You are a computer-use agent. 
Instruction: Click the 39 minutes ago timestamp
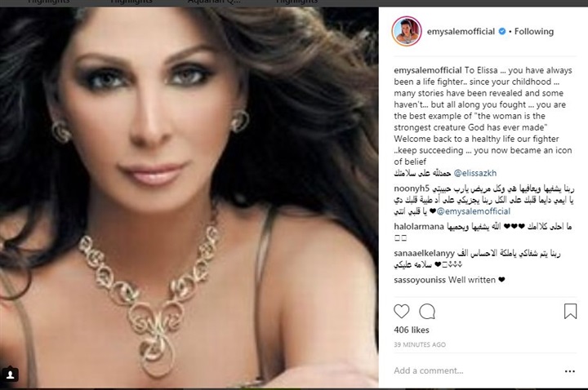(x=420, y=344)
